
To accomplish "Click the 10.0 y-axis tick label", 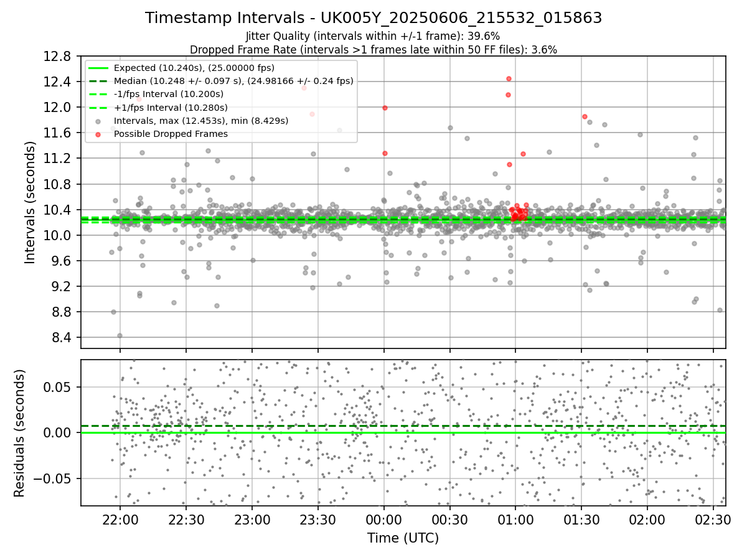I will pyautogui.click(x=57, y=235).
